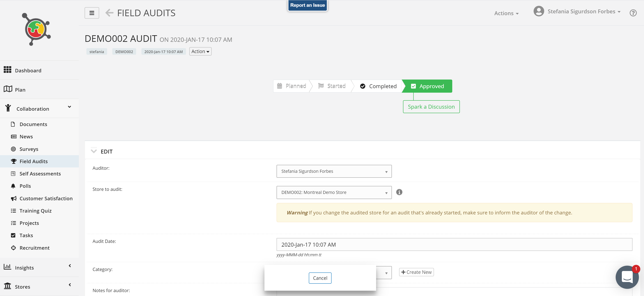
Task: Open the help question mark icon
Action: click(633, 13)
